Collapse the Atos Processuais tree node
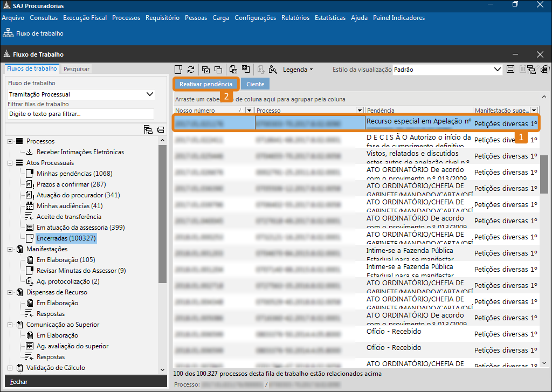This screenshot has width=552, height=392. [x=10, y=163]
